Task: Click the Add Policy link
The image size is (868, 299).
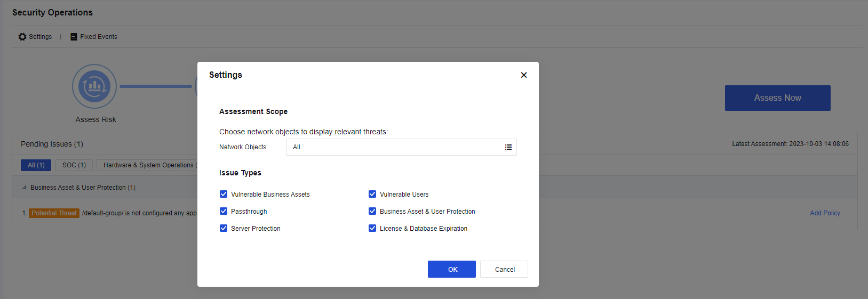Action: pyautogui.click(x=825, y=213)
